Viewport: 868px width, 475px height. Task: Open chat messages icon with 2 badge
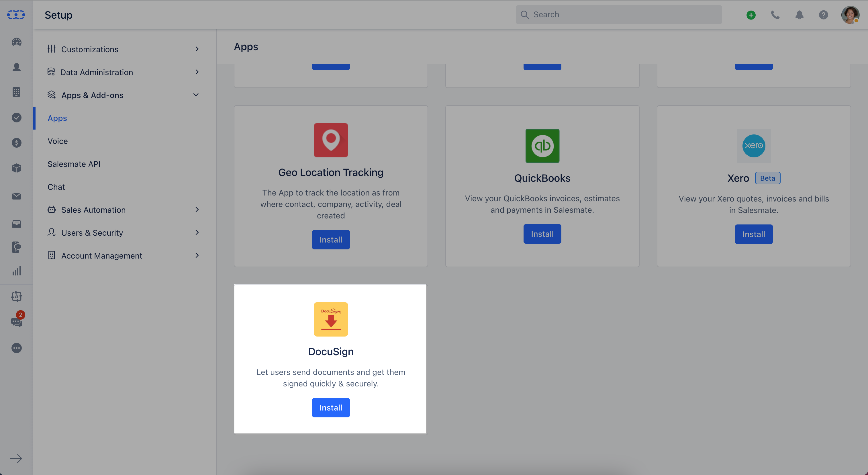click(17, 321)
